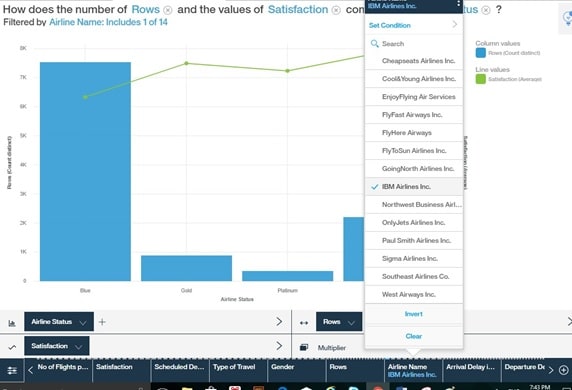Select No of Flights tray column
Screen dimensions: 572x390
tap(63, 371)
